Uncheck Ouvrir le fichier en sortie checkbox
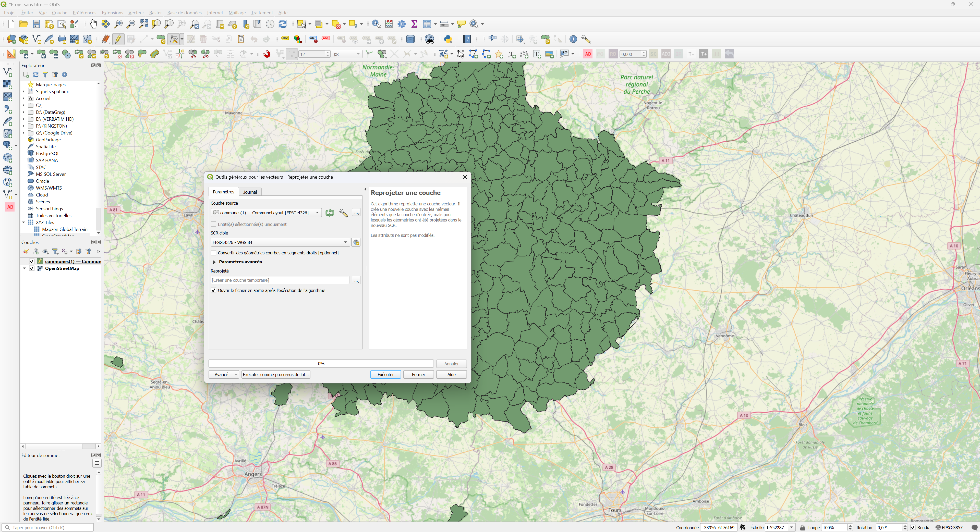The image size is (980, 532). (213, 291)
